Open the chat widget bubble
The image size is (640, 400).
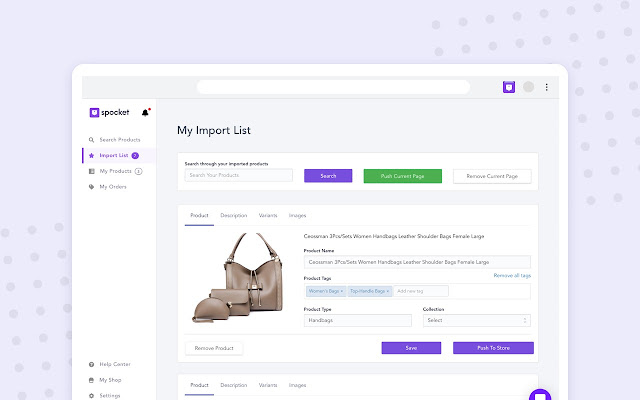[540, 396]
